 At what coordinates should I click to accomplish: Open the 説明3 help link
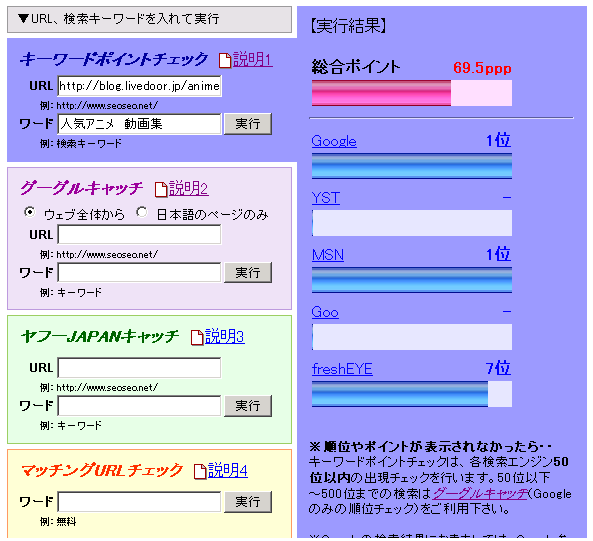coord(225,336)
